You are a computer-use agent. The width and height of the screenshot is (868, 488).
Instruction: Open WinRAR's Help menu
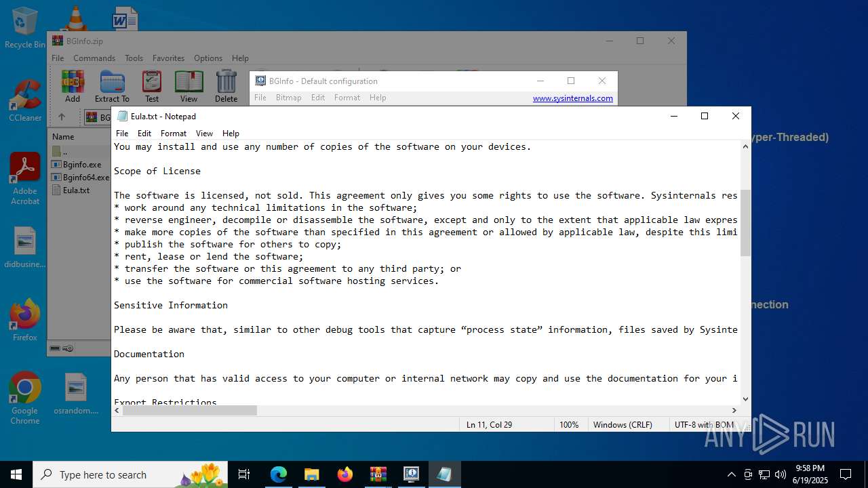240,58
